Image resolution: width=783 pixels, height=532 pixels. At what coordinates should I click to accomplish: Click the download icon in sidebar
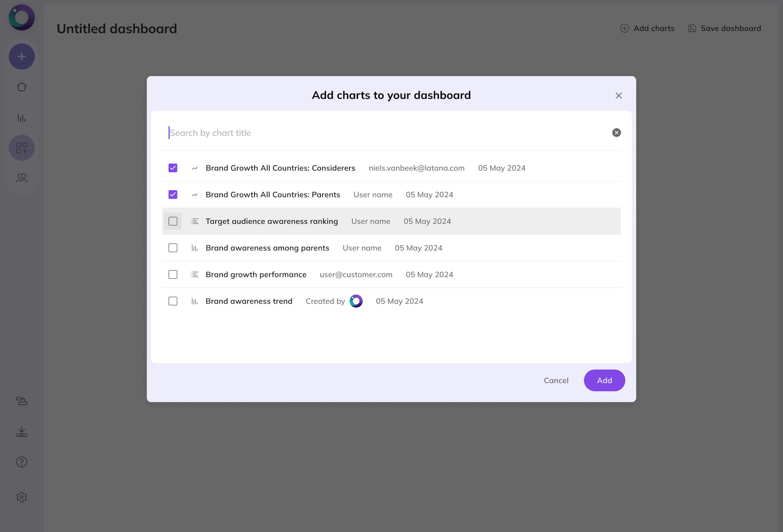(x=21, y=432)
